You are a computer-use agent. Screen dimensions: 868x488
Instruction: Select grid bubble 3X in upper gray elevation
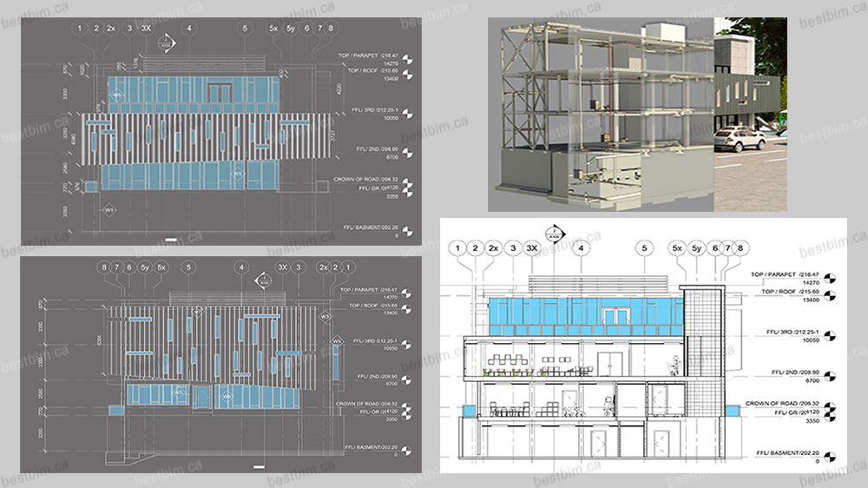pyautogui.click(x=146, y=28)
